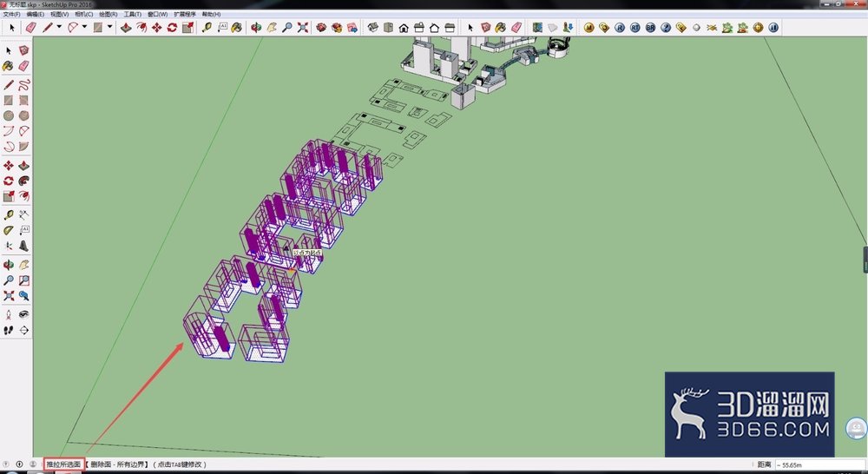The height and width of the screenshot is (474, 868).
Task: Select Orbit in the top toolbar
Action: (256, 27)
